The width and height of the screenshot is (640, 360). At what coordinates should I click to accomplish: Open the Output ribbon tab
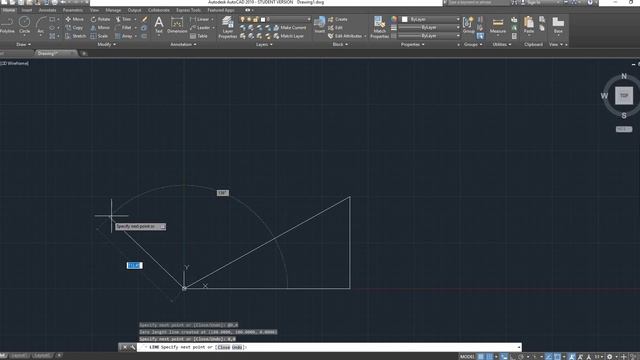tap(134, 10)
